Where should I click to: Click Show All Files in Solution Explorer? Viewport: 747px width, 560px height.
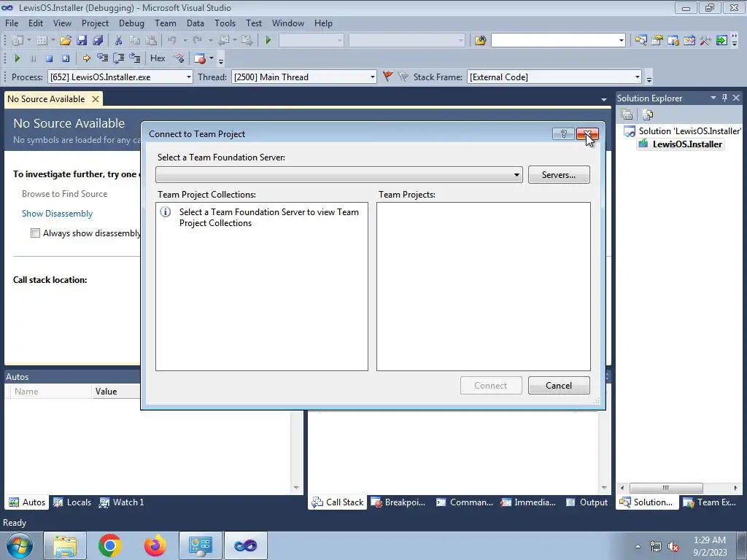(648, 114)
